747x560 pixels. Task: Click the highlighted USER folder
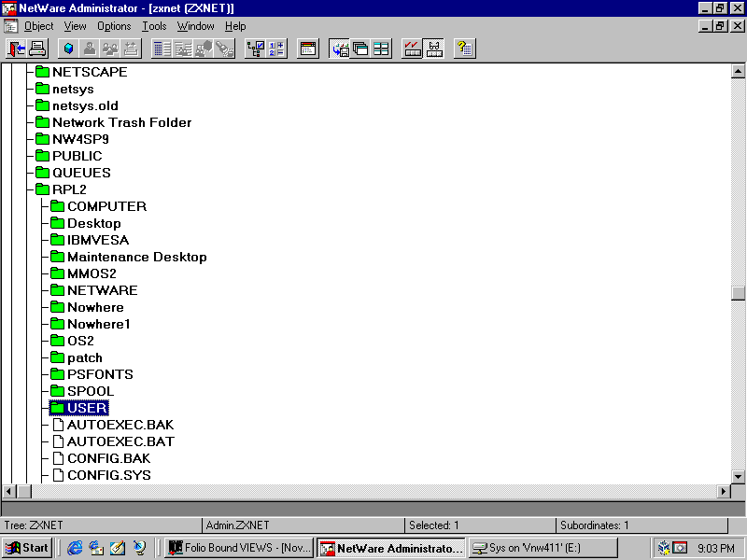(x=79, y=408)
